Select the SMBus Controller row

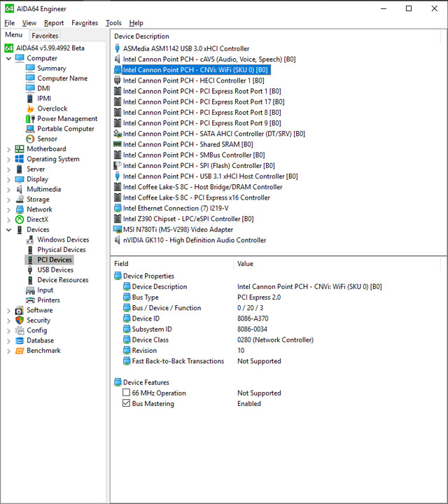tap(194, 155)
